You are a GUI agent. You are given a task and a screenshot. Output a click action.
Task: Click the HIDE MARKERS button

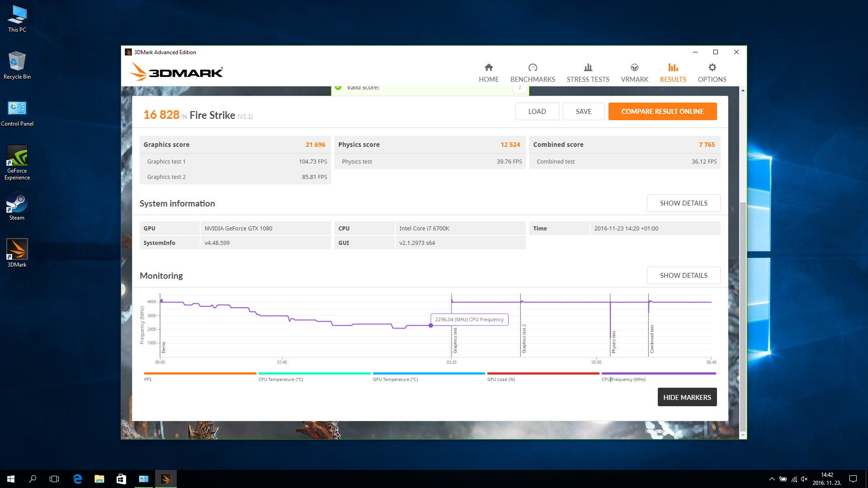tap(687, 397)
